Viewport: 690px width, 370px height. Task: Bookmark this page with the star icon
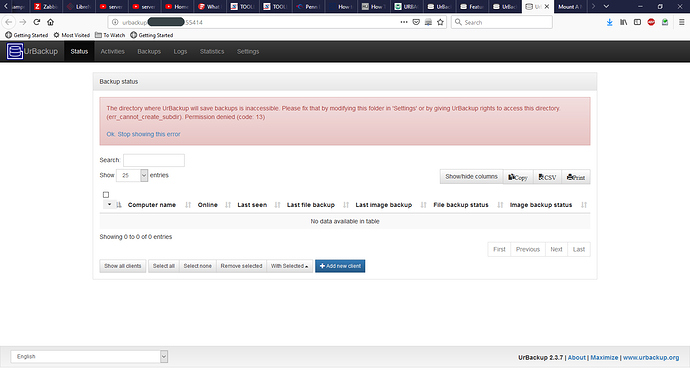(440, 22)
